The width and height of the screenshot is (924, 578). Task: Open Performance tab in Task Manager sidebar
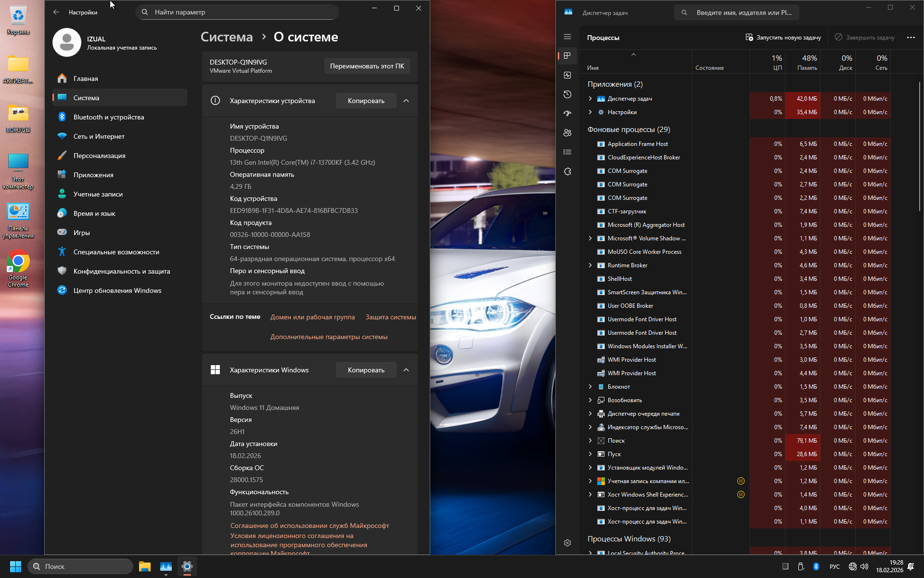(x=567, y=75)
